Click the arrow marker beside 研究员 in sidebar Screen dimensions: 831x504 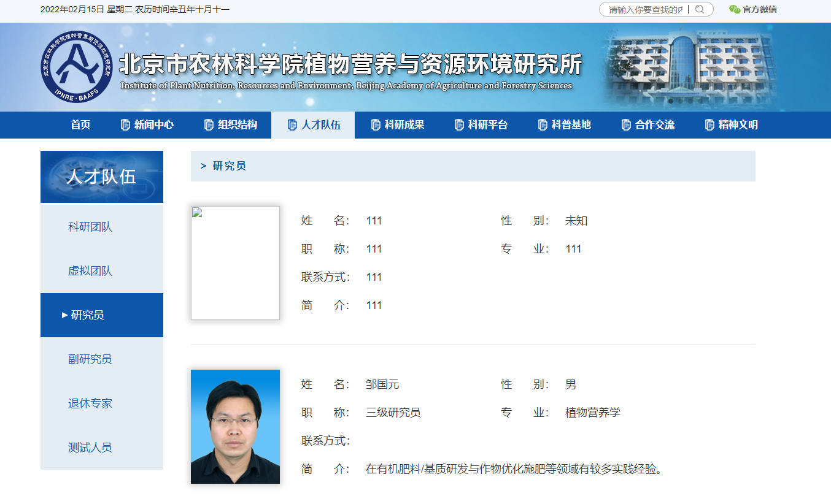tap(65, 315)
